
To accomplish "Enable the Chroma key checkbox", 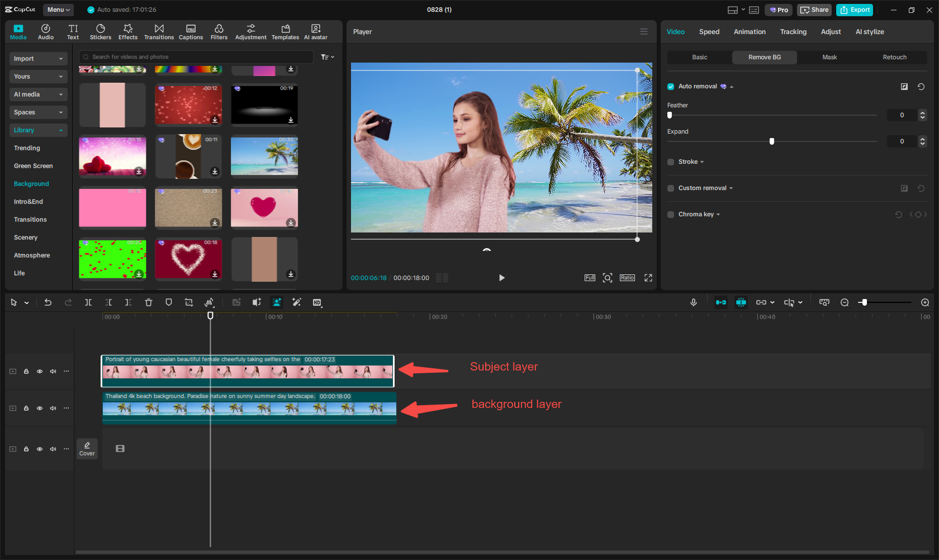I will pyautogui.click(x=671, y=215).
